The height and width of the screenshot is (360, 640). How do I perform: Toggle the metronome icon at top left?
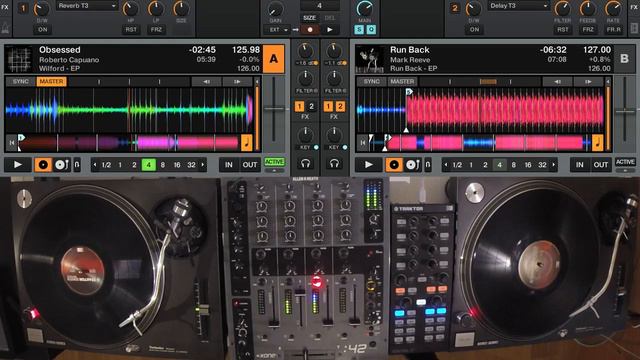click(5, 28)
